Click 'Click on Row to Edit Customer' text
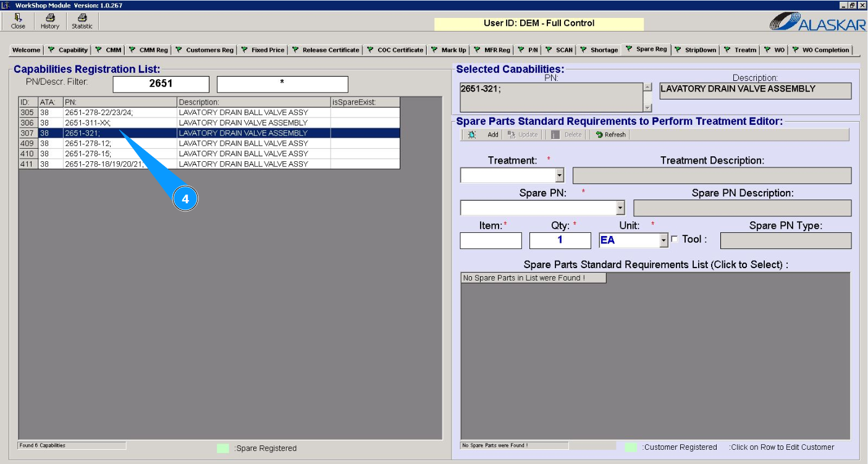 (x=782, y=447)
